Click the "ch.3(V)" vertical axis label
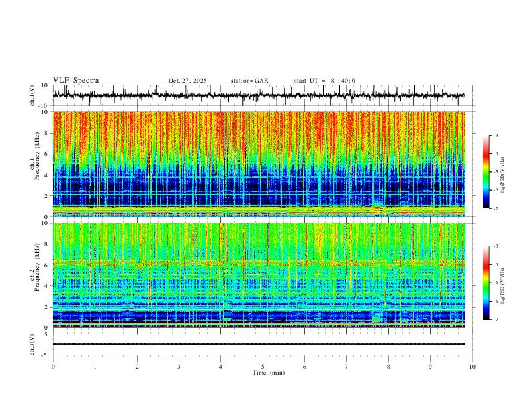Screen dimensions: 532x411 pos(32,345)
